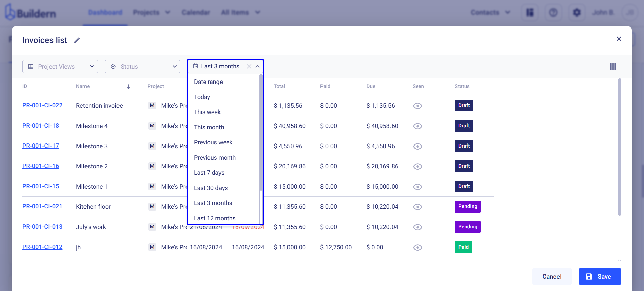The height and width of the screenshot is (291, 644).
Task: Open invoice PR-001-CI-17
Action: [x=40, y=146]
